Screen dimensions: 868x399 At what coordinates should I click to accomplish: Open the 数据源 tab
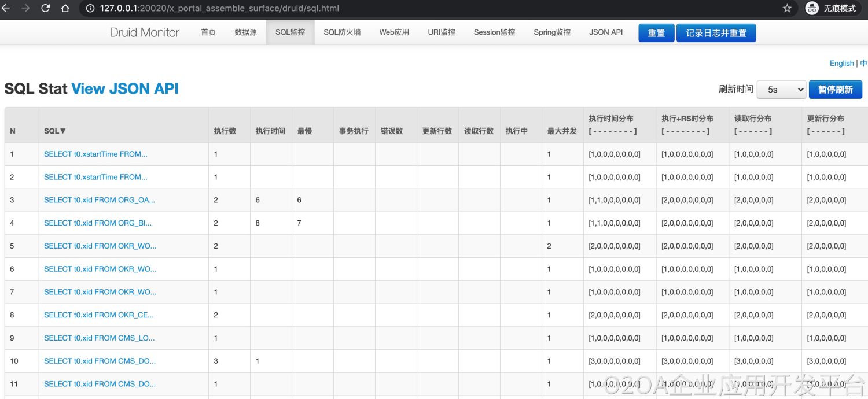pos(245,32)
